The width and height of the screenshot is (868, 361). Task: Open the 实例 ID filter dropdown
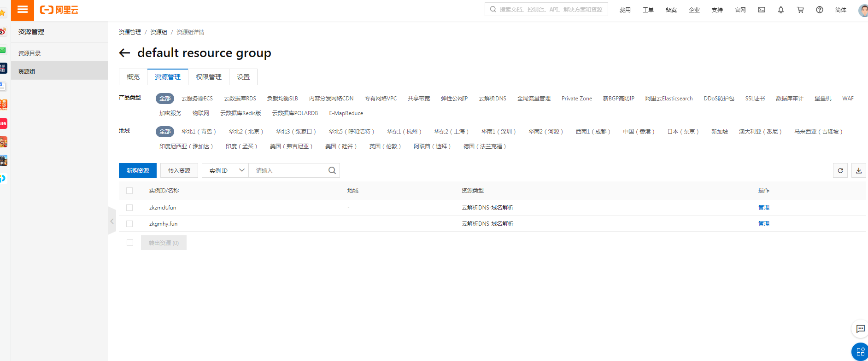point(225,170)
